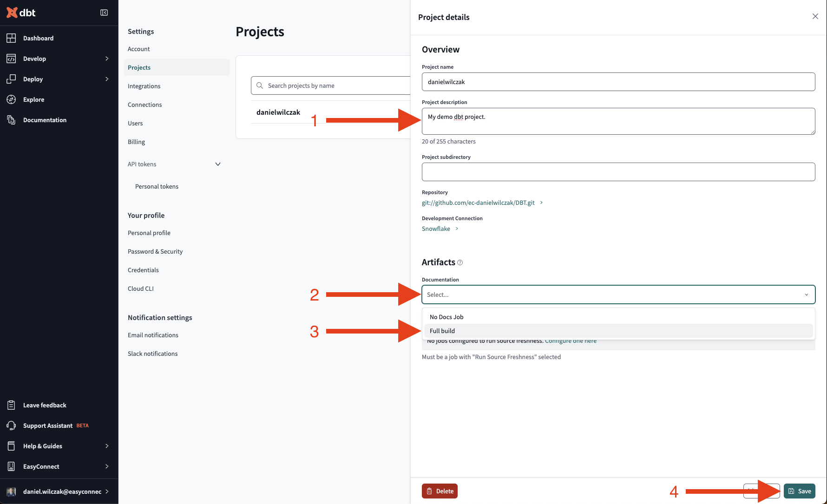Open Billing settings

(x=136, y=142)
